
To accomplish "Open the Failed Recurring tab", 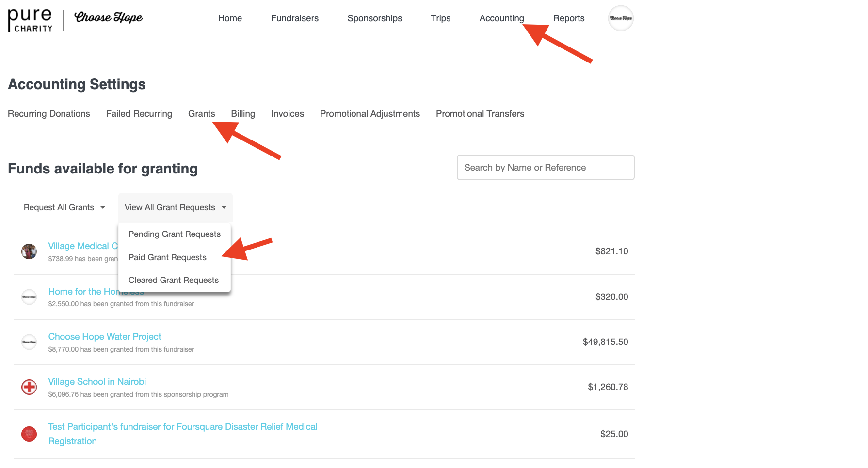I will [x=139, y=114].
